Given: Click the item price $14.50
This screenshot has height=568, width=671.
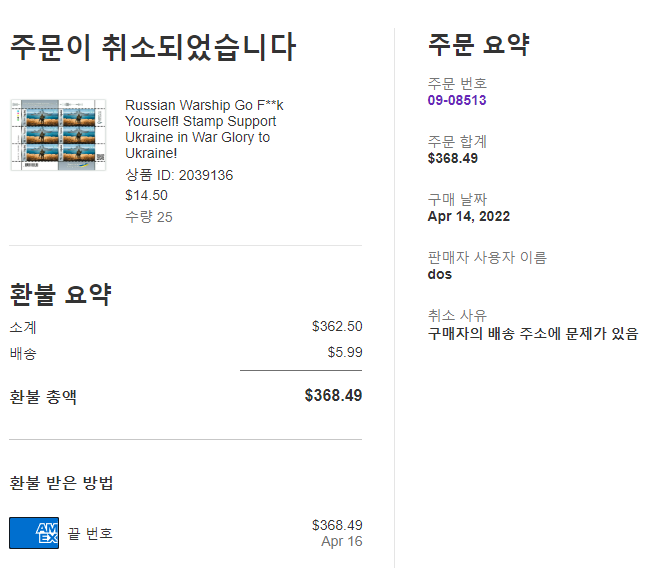Looking at the screenshot, I should point(146,195).
